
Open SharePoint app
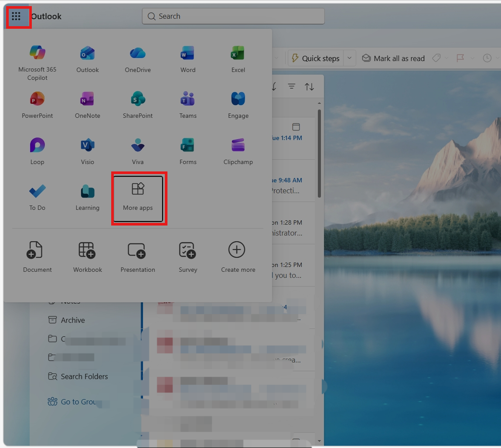(138, 105)
